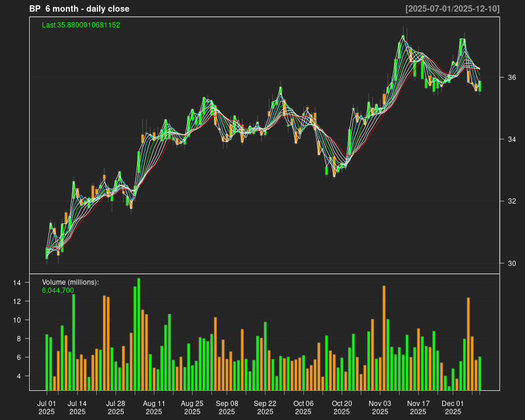The height and width of the screenshot is (420, 525).
Task: Click the 34 price axis label
Action: click(x=512, y=139)
